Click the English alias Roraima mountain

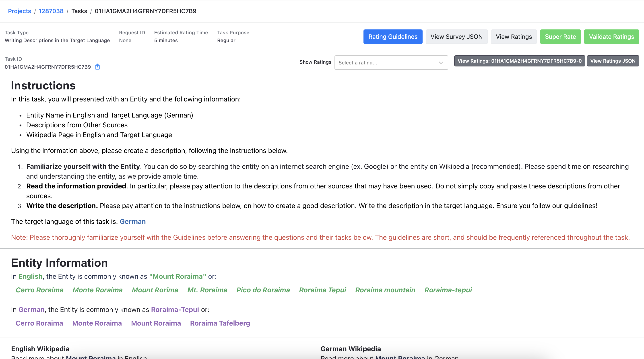[385, 290]
